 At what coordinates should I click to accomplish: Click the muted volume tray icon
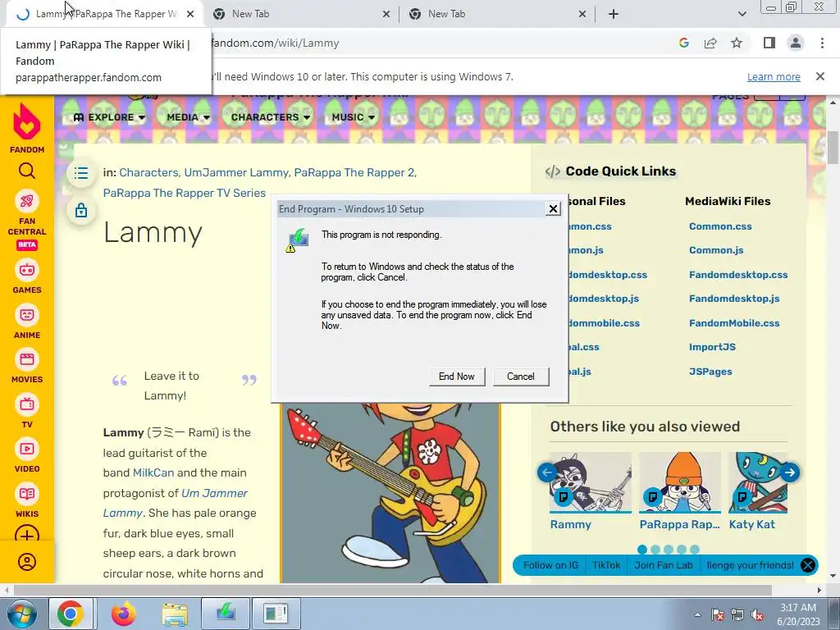[757, 614]
